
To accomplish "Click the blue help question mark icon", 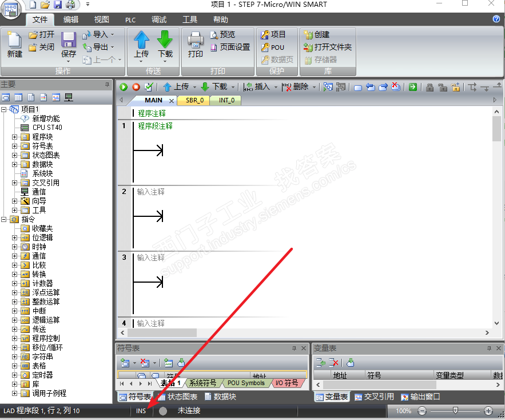I will pos(496,19).
